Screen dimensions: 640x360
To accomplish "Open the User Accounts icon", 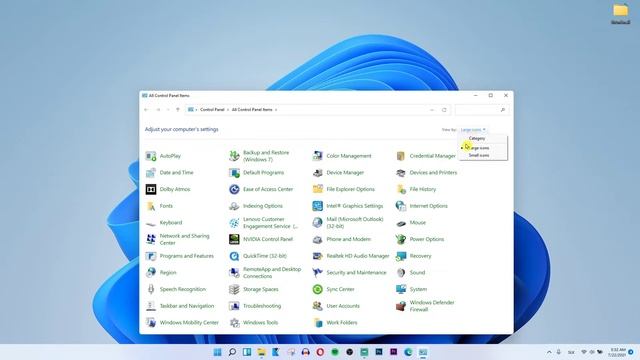I will click(x=318, y=306).
